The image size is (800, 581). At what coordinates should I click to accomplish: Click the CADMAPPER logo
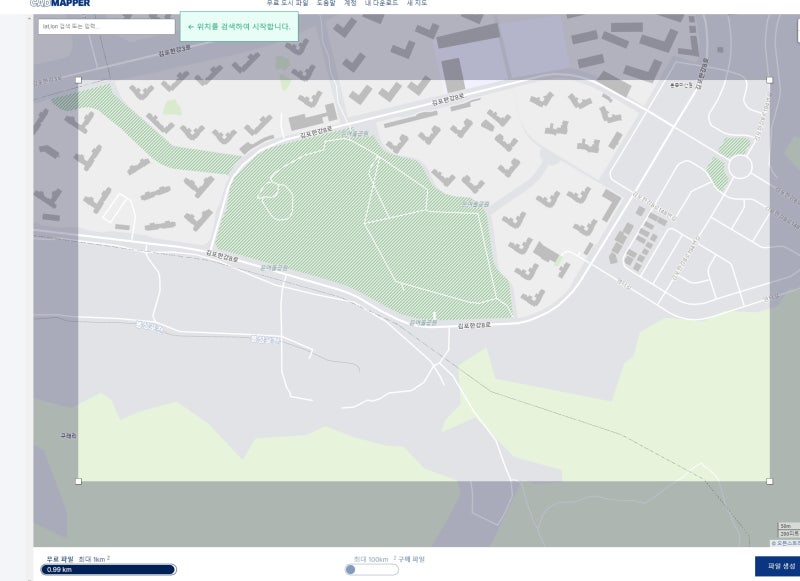(60, 3)
